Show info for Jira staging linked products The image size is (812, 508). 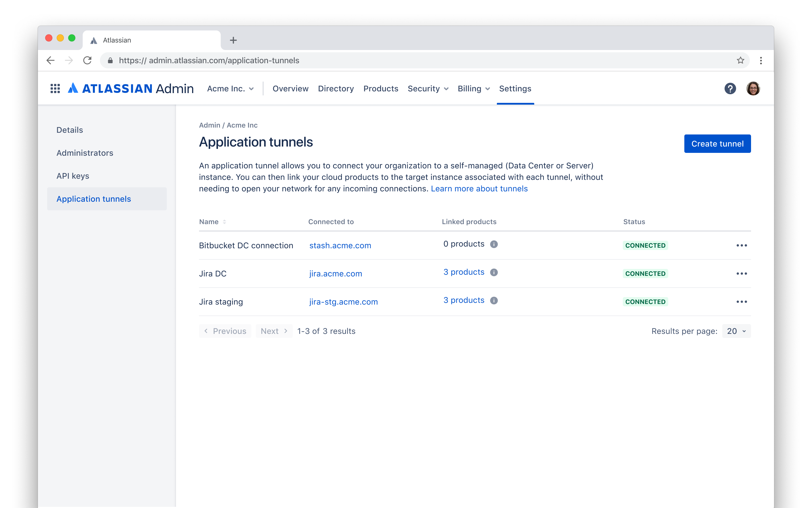tap(494, 300)
